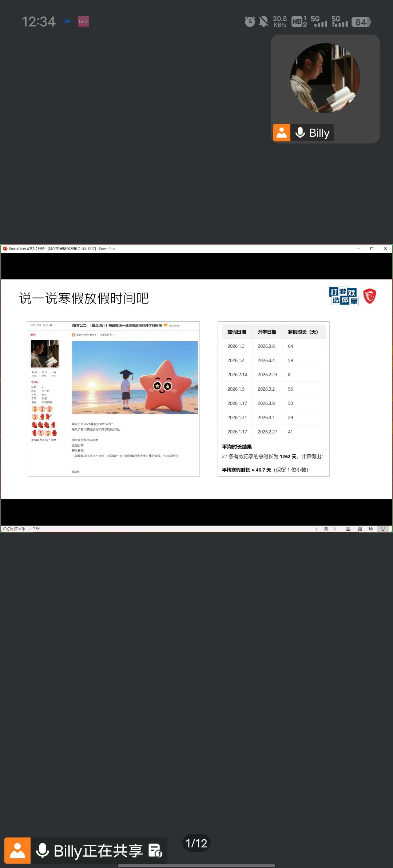Screen dimensions: 393x868
Task: Click duration cell 29 in table
Action: (290, 417)
